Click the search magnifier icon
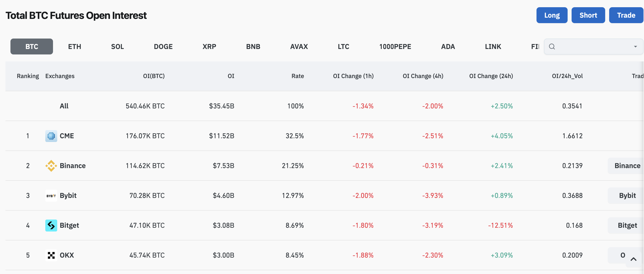 pyautogui.click(x=552, y=46)
